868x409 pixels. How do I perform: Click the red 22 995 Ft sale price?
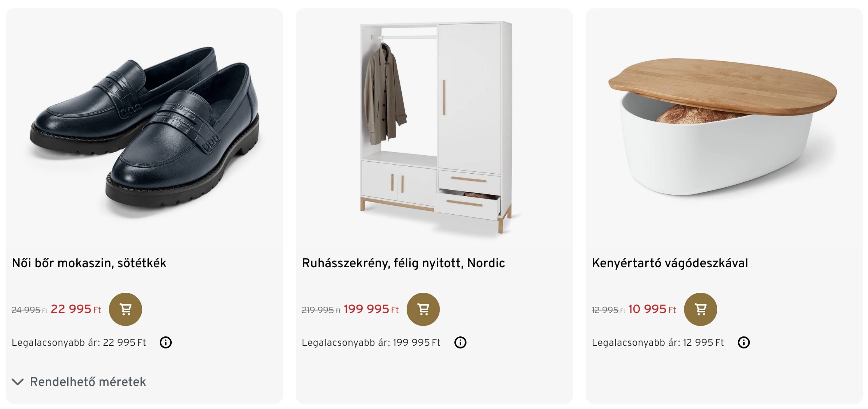point(75,309)
